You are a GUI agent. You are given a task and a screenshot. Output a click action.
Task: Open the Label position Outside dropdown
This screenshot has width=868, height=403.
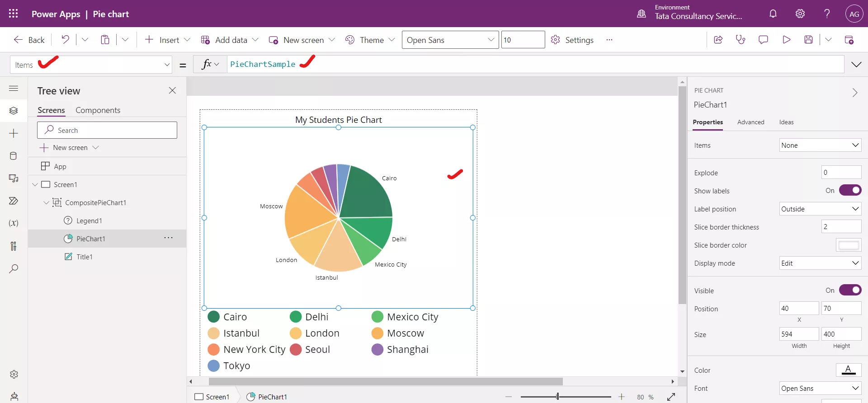pyautogui.click(x=820, y=209)
